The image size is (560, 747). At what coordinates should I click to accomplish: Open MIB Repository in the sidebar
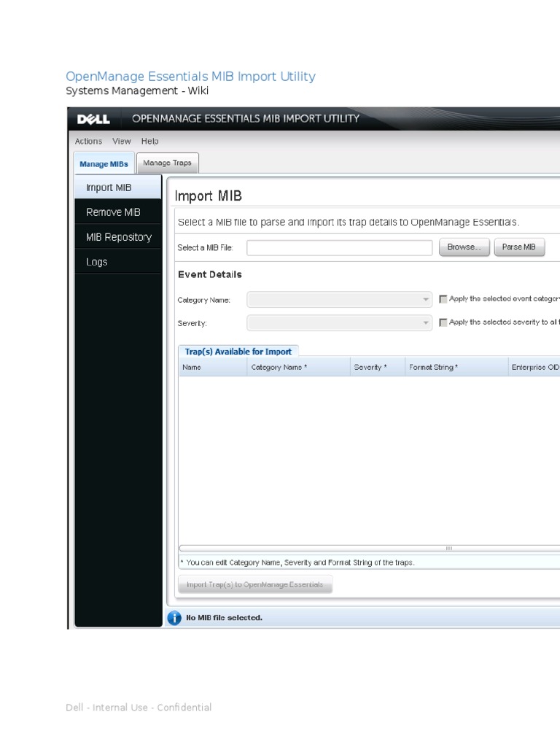tap(118, 237)
